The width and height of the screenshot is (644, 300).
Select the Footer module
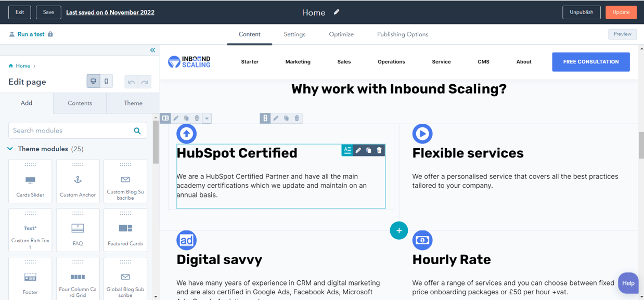(x=30, y=278)
